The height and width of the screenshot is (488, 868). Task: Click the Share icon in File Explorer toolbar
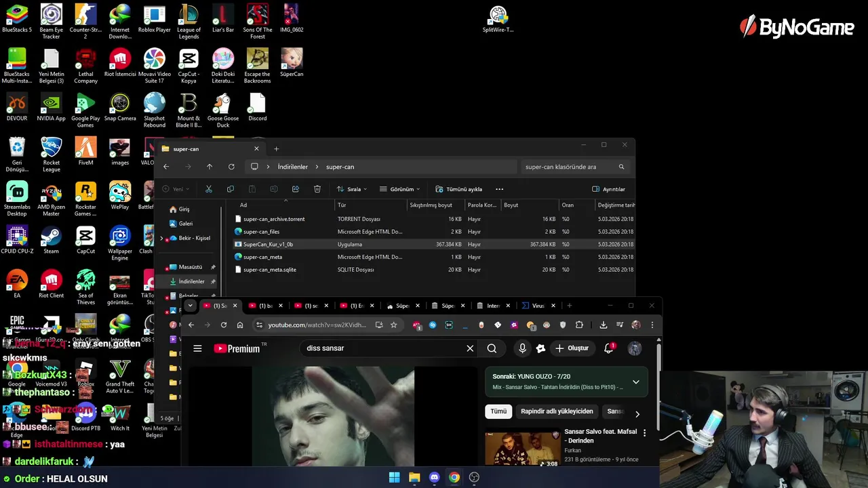296,189
